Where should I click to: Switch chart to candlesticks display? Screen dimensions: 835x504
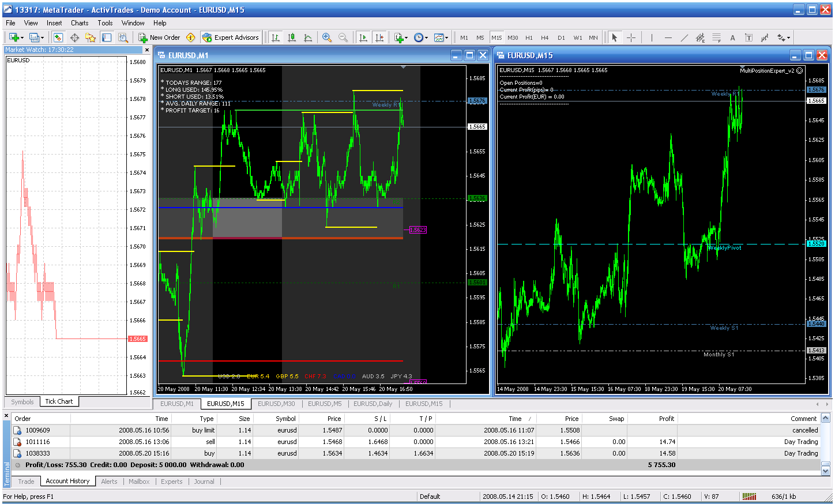point(292,37)
